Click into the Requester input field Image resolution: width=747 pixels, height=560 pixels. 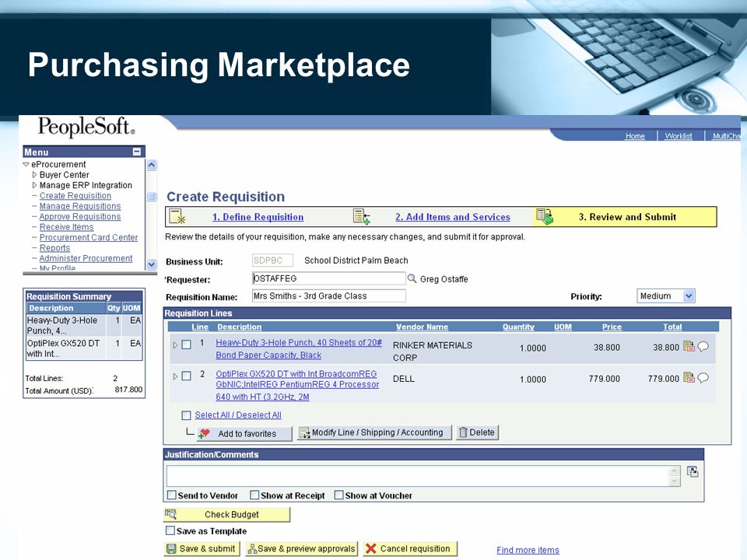click(328, 278)
